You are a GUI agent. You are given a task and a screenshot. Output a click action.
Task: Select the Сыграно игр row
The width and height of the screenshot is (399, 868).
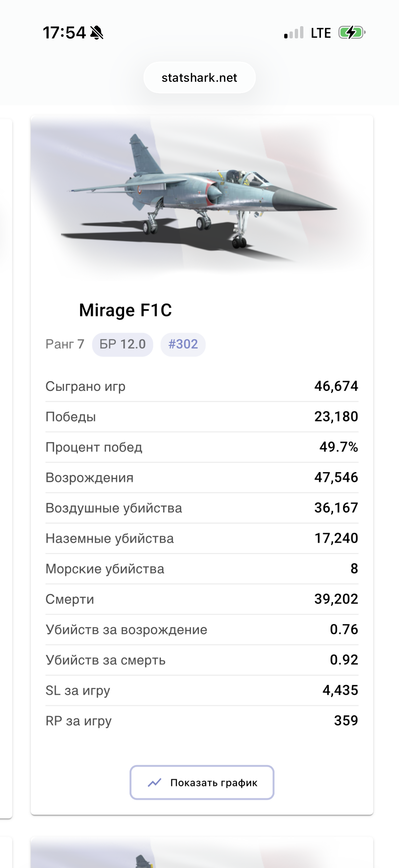pyautogui.click(x=202, y=386)
